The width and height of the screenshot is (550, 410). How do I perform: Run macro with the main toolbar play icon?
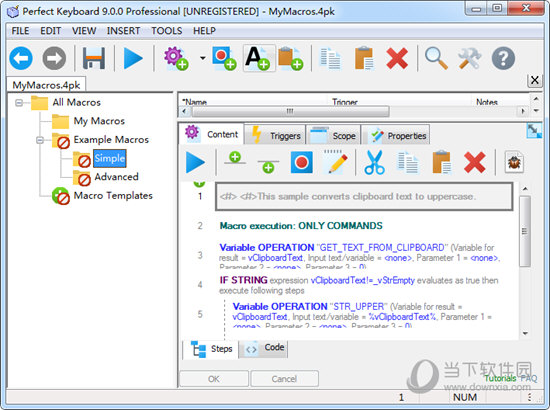coord(133,58)
